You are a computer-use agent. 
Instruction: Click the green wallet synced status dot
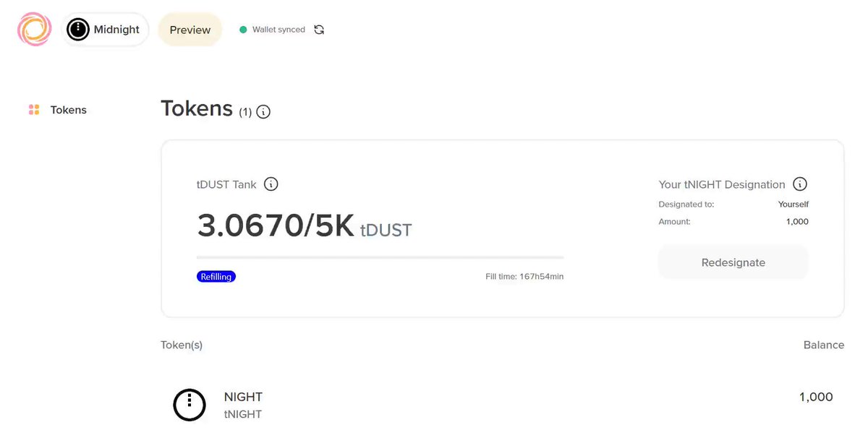(x=244, y=30)
